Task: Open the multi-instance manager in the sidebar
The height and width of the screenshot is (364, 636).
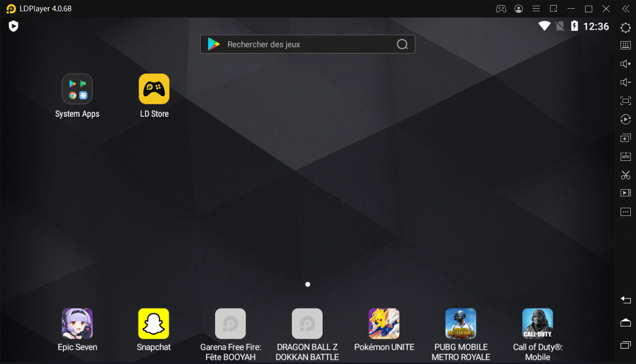Action: point(626,138)
